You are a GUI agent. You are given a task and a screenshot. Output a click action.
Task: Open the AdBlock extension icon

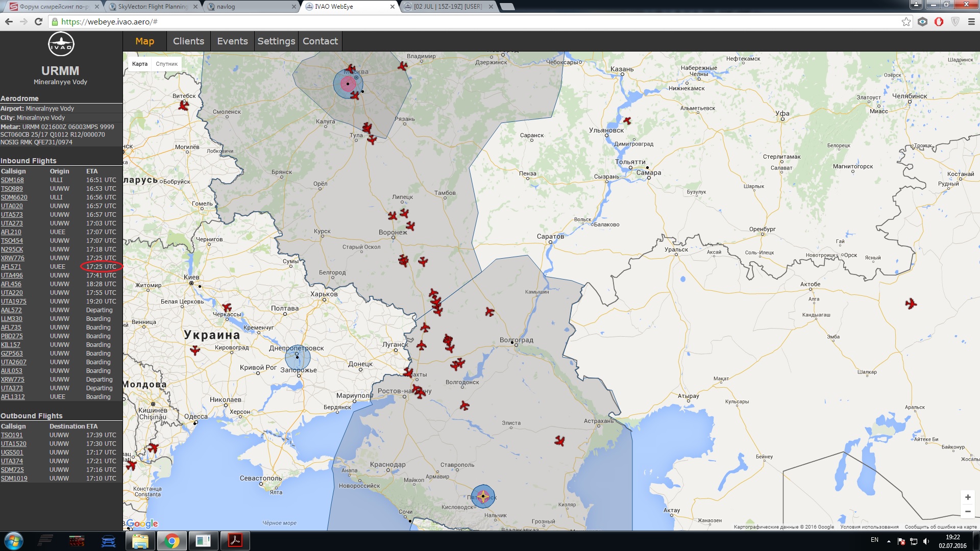click(x=939, y=21)
